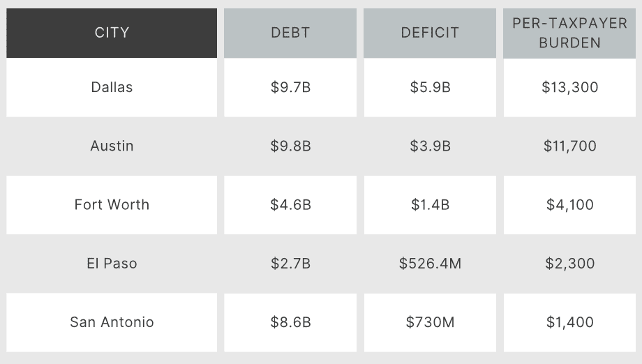This screenshot has height=364, width=642.
Task: Select the El Paso city cell
Action: point(112,263)
